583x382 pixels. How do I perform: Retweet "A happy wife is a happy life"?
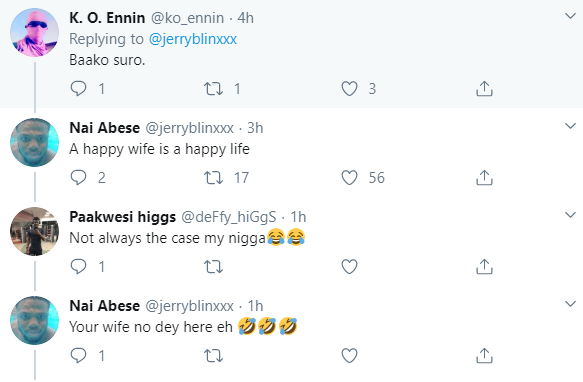213,178
